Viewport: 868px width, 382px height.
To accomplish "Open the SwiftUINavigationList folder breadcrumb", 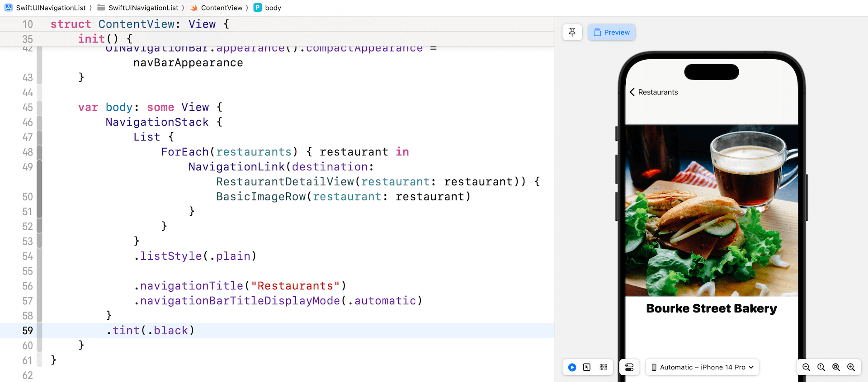I will 138,8.
